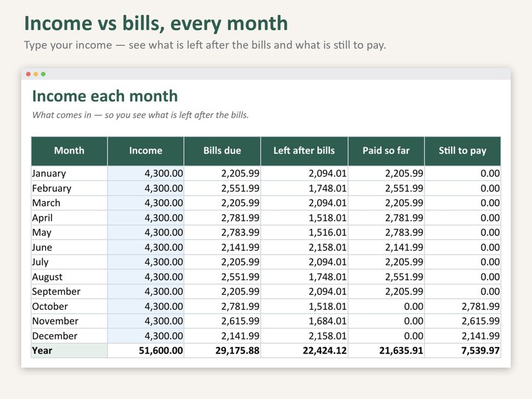Select the Income column header
The width and height of the screenshot is (532, 399).
coord(145,151)
